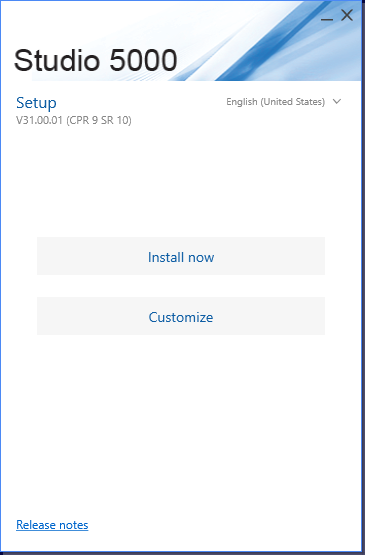
Task: Click the Setup heading text
Action: pyautogui.click(x=36, y=103)
